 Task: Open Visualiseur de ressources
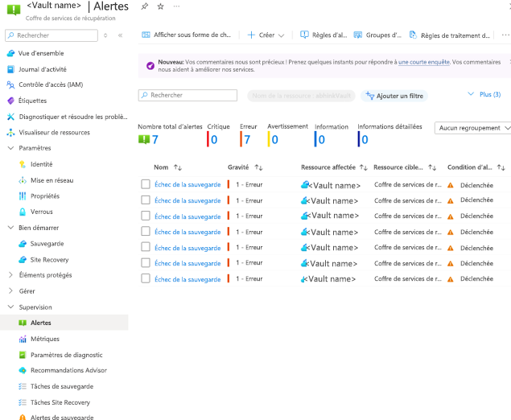pyautogui.click(x=54, y=133)
